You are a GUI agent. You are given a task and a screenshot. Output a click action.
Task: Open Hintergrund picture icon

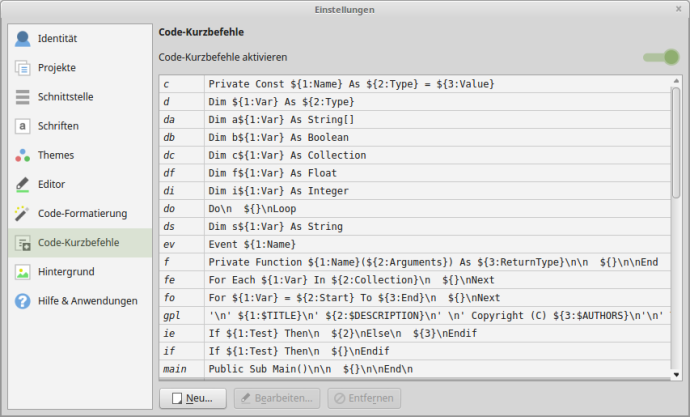tap(22, 271)
